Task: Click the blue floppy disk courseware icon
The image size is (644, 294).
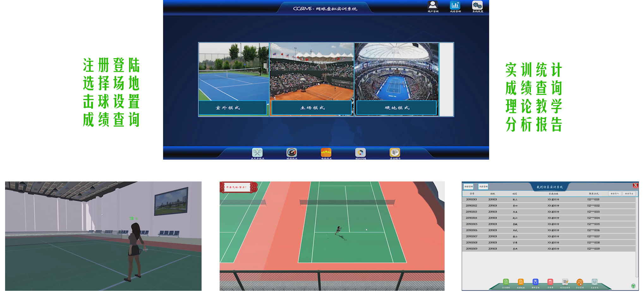Action: tap(535, 282)
